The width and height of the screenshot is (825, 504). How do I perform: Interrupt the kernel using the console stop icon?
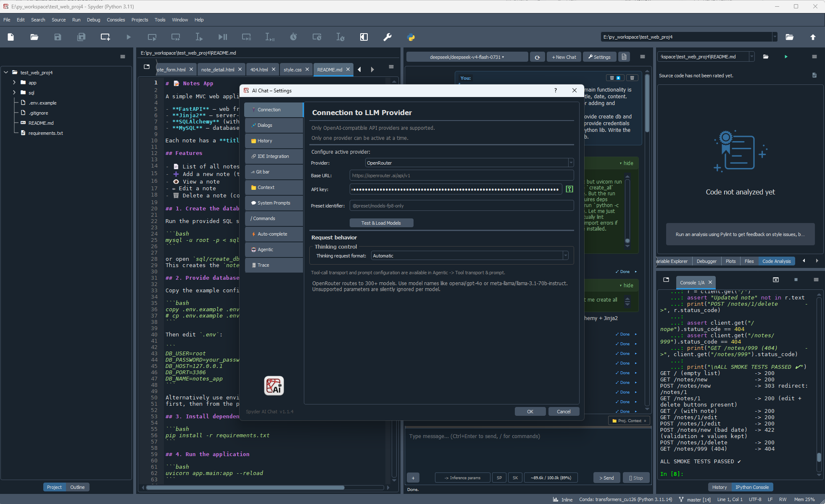796,280
